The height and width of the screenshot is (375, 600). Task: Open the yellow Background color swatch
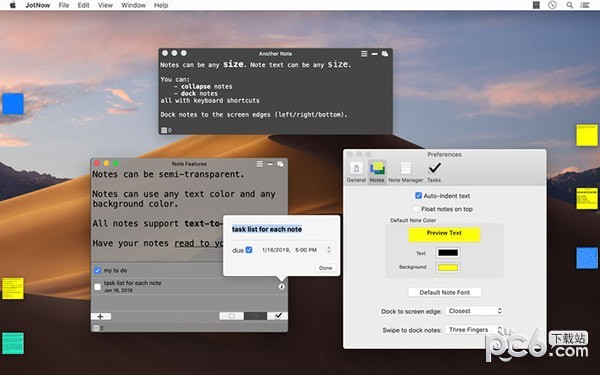click(x=448, y=267)
